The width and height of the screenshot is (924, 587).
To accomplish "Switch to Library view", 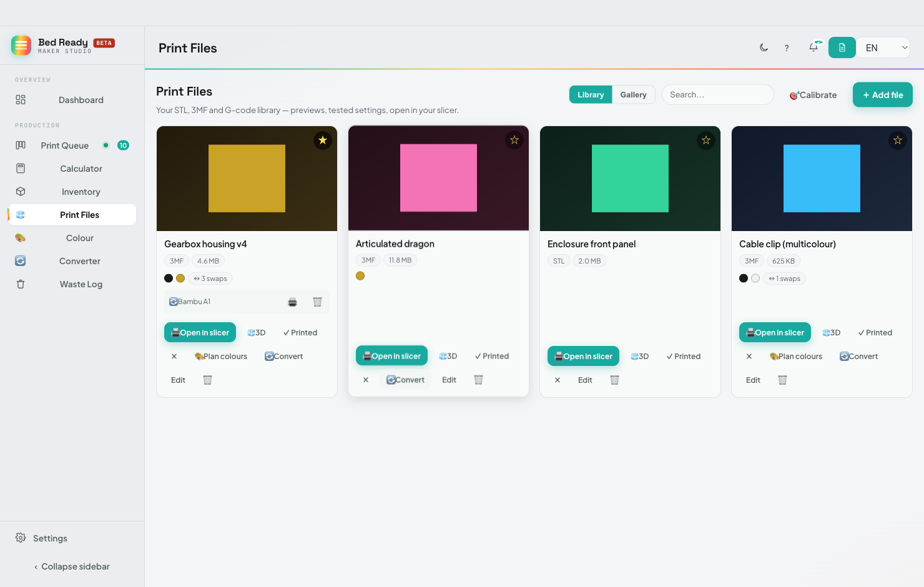I will point(591,95).
